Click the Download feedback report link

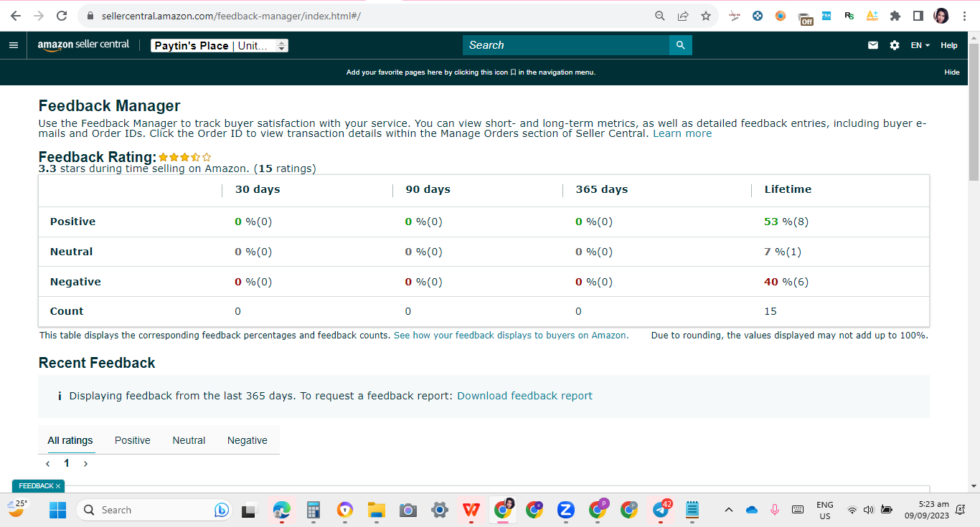[x=524, y=396]
